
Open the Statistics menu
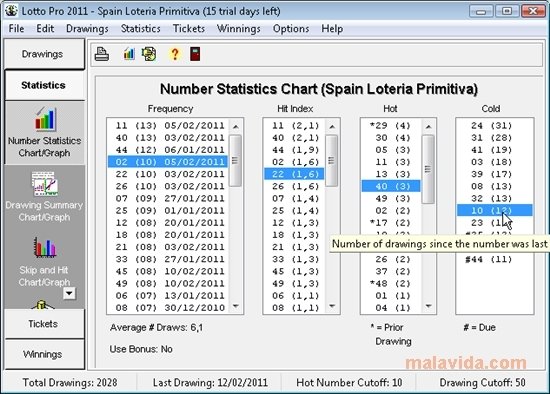141,29
